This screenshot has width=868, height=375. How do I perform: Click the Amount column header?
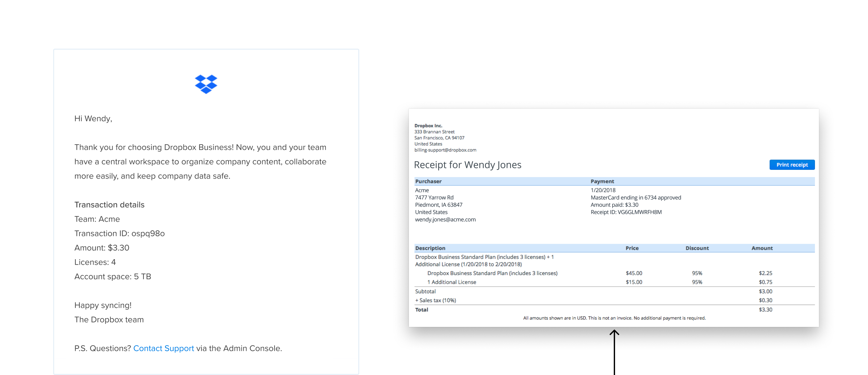pyautogui.click(x=762, y=248)
